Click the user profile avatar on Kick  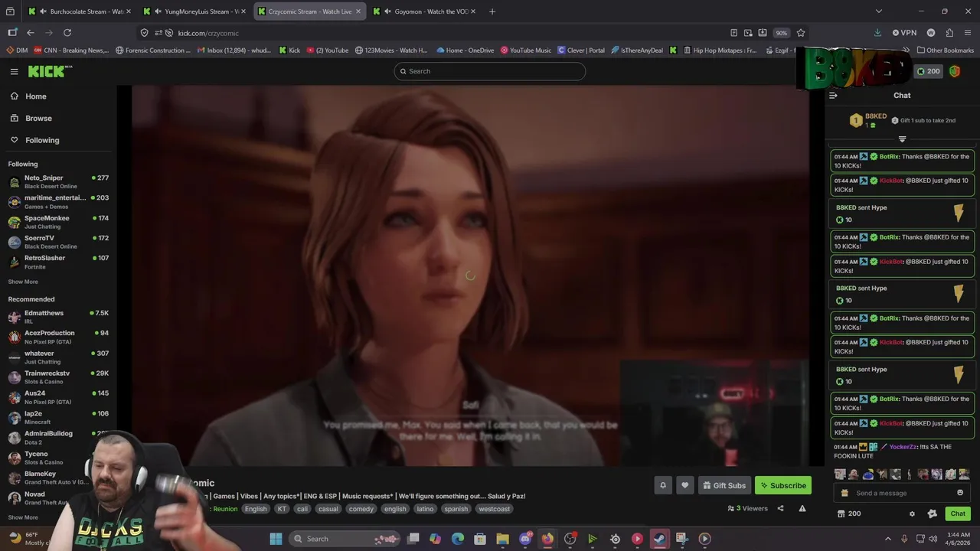[955, 71]
